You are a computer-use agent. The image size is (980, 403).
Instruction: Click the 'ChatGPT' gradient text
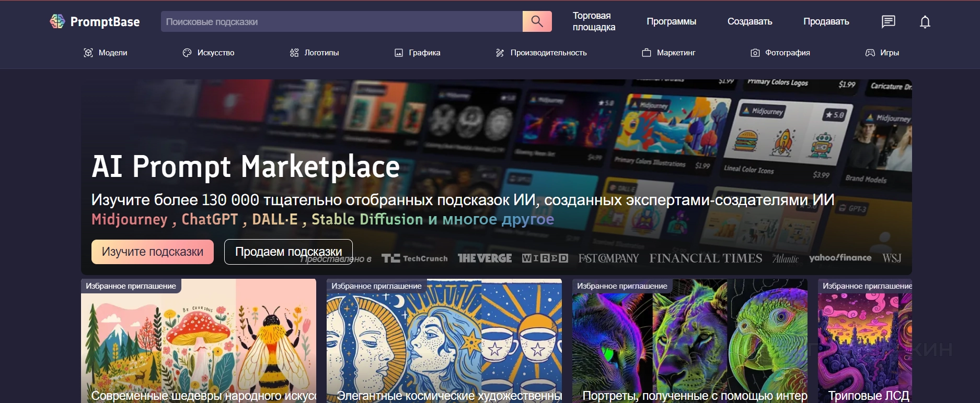coord(210,219)
